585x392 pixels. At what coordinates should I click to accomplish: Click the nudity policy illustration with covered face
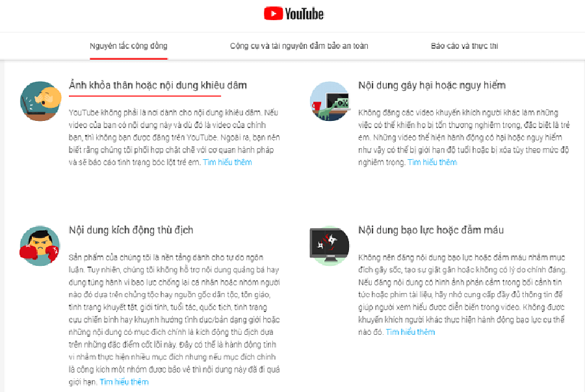[41, 101]
